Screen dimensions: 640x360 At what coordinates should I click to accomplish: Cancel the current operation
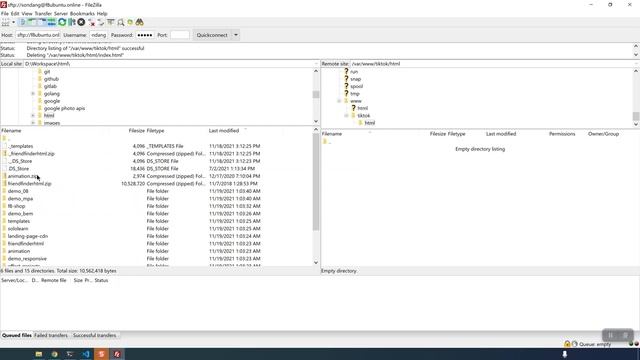81,22
